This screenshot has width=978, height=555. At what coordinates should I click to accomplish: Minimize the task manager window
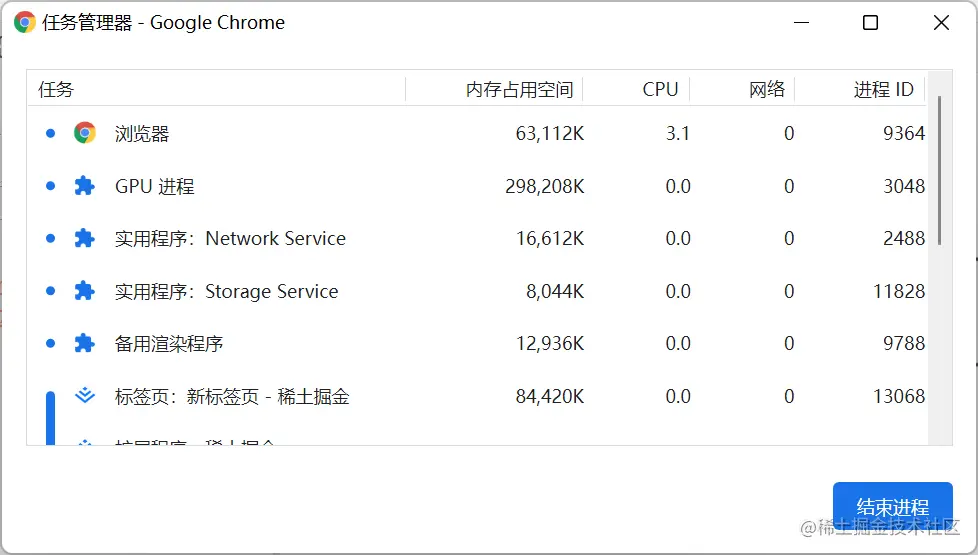coord(800,22)
